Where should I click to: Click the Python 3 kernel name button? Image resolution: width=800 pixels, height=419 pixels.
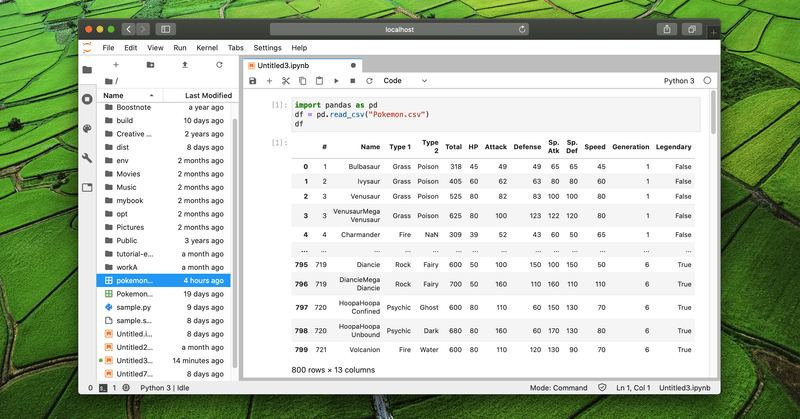(x=679, y=81)
